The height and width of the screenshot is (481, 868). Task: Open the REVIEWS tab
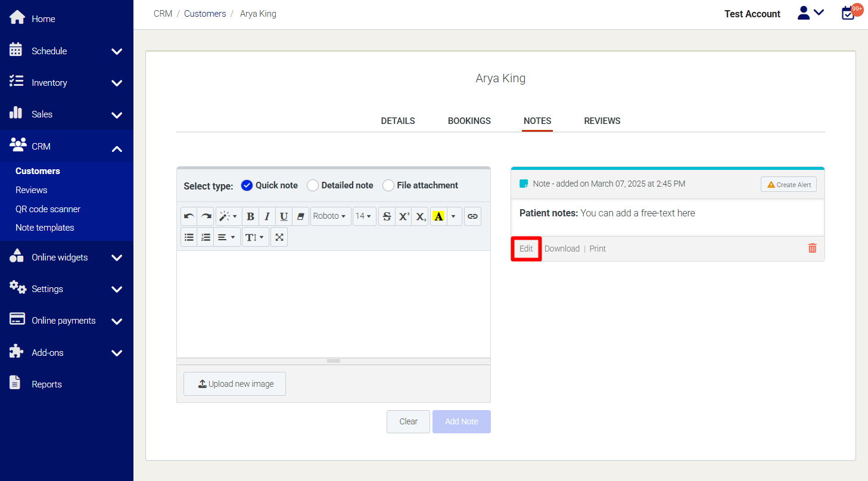pos(602,121)
